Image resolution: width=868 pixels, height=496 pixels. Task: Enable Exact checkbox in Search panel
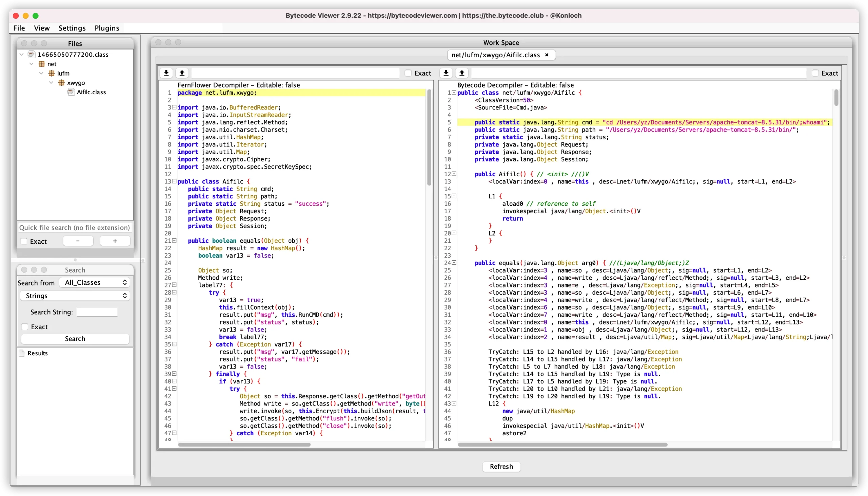[25, 327]
